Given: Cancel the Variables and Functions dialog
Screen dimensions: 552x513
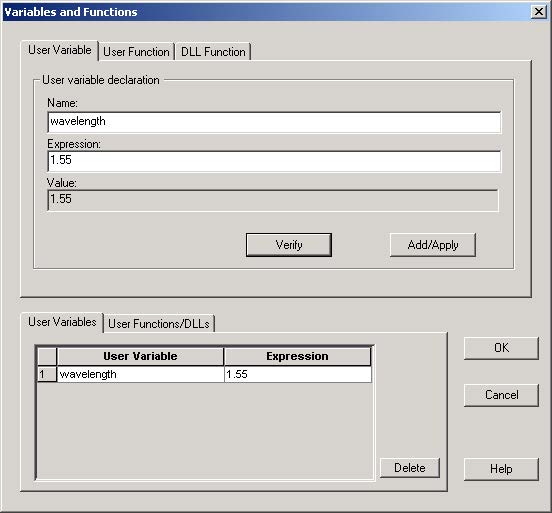Looking at the screenshot, I should [x=501, y=395].
